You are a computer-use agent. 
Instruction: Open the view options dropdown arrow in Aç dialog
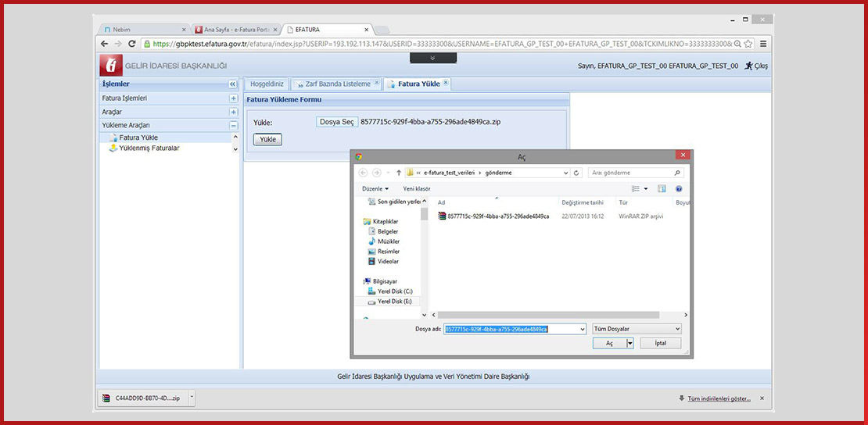tap(645, 189)
